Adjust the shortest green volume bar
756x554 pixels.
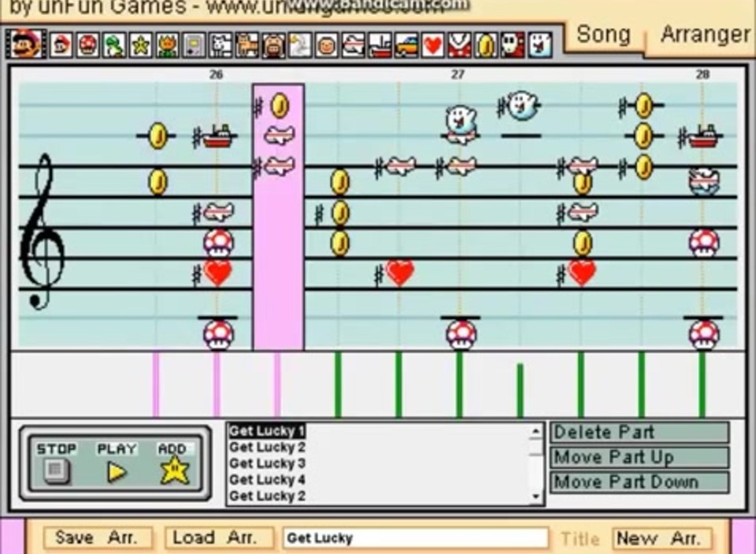521,390
